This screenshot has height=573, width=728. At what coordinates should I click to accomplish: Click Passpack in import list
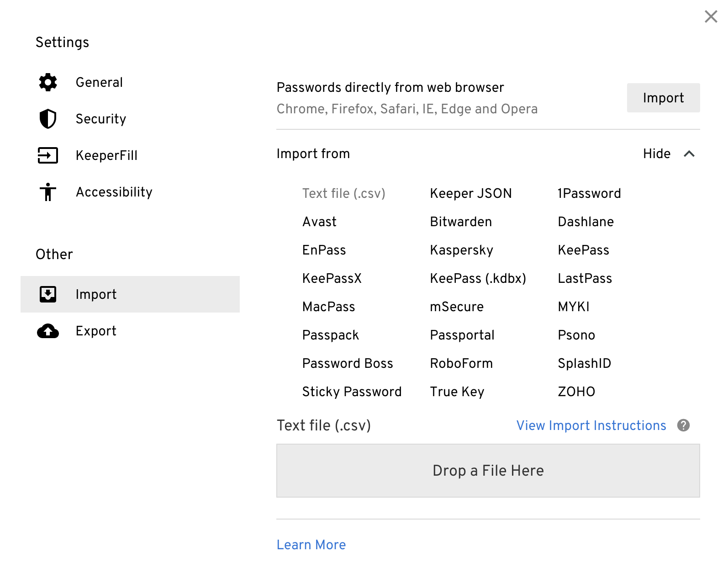(x=331, y=335)
